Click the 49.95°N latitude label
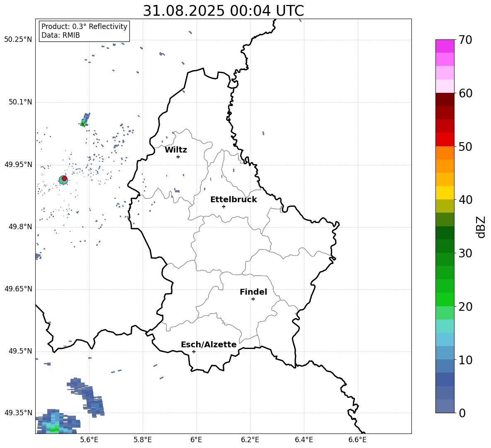The height and width of the screenshot is (448, 491). click(18, 165)
